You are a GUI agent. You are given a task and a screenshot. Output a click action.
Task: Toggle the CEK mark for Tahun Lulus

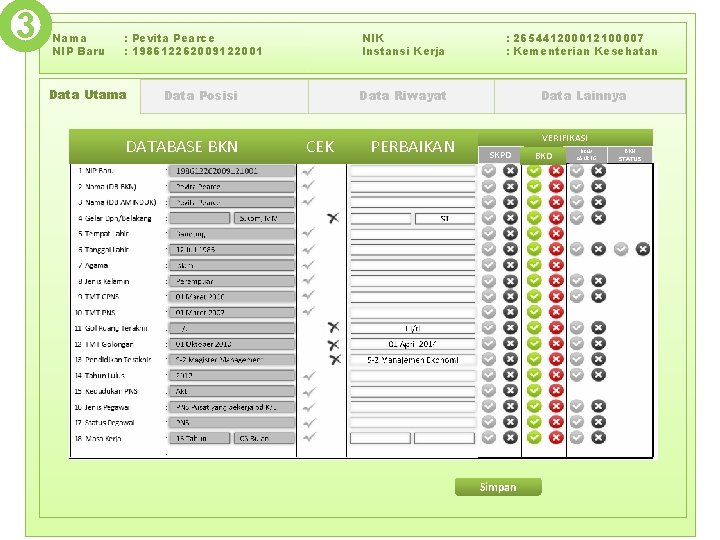[x=309, y=376]
